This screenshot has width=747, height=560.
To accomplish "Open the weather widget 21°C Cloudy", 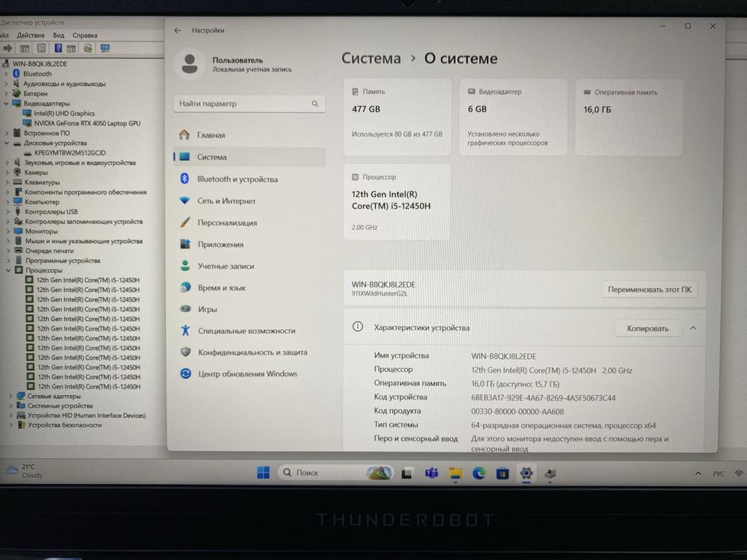I will (x=25, y=471).
